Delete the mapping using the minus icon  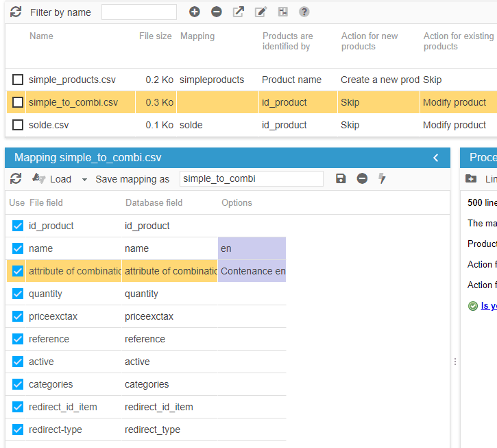click(362, 178)
